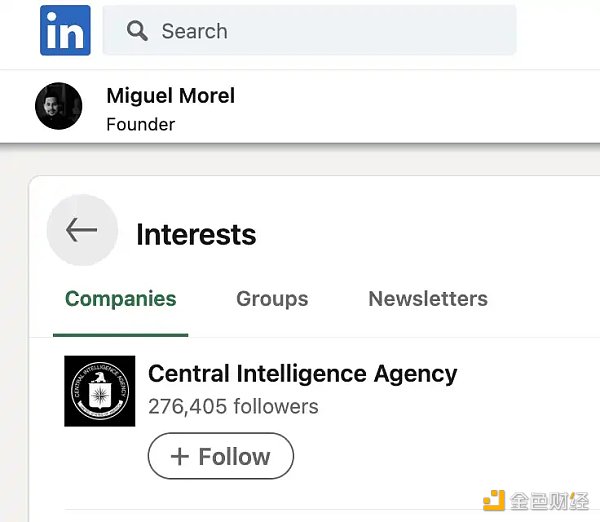Go back using the left arrow icon

(81, 231)
